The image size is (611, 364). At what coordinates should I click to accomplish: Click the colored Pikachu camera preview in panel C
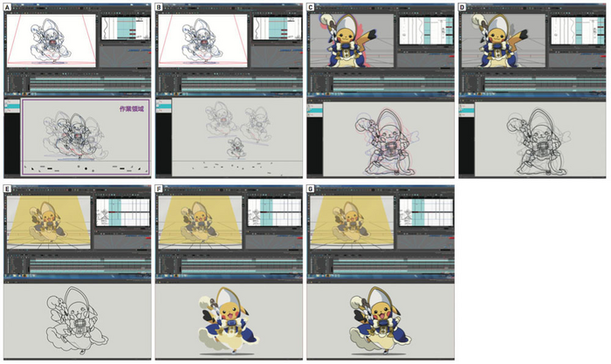pos(351,40)
